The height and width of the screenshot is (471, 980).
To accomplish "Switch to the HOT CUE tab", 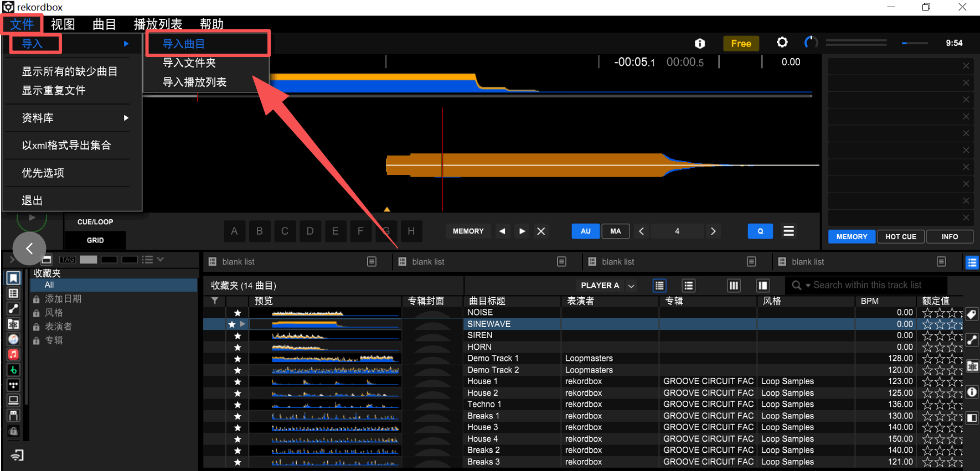I will (x=900, y=236).
